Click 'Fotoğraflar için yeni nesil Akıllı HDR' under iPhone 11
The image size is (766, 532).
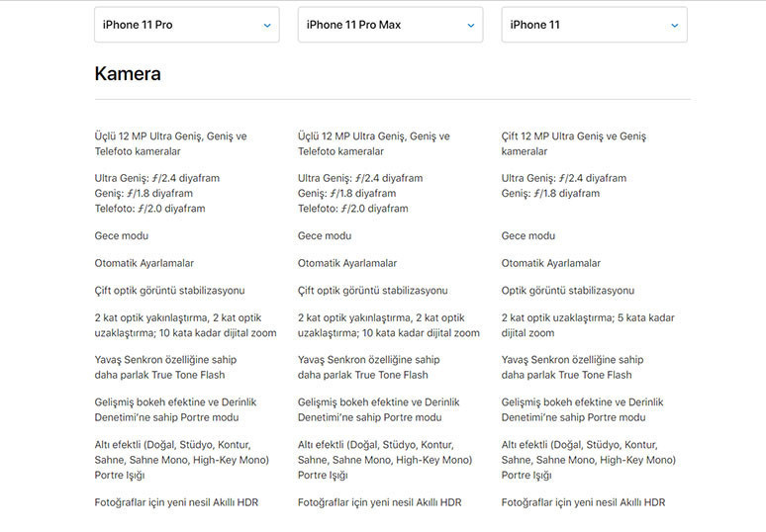coord(583,502)
